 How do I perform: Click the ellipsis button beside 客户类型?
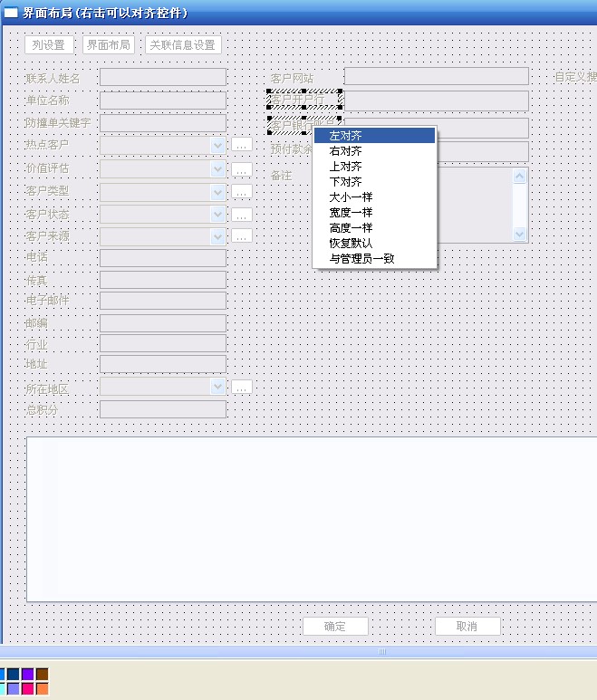coord(241,192)
